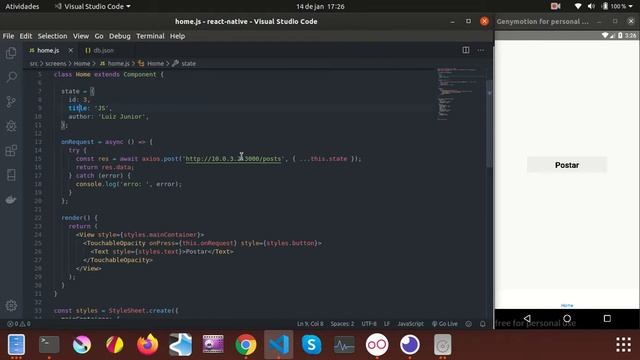Change indentation via 'Spaces: 2'
This screenshot has height=360, width=640.
coord(342,324)
